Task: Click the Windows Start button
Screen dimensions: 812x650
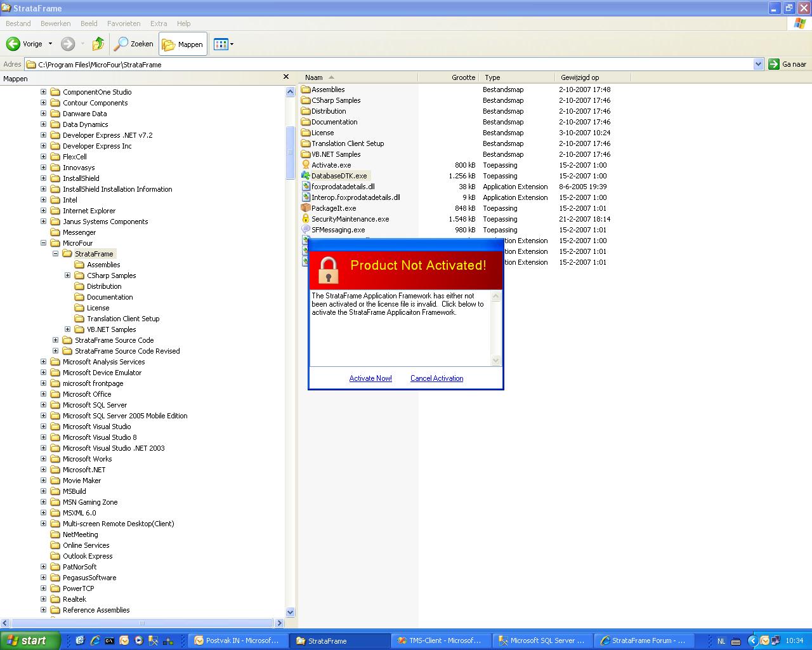Action: pos(30,640)
